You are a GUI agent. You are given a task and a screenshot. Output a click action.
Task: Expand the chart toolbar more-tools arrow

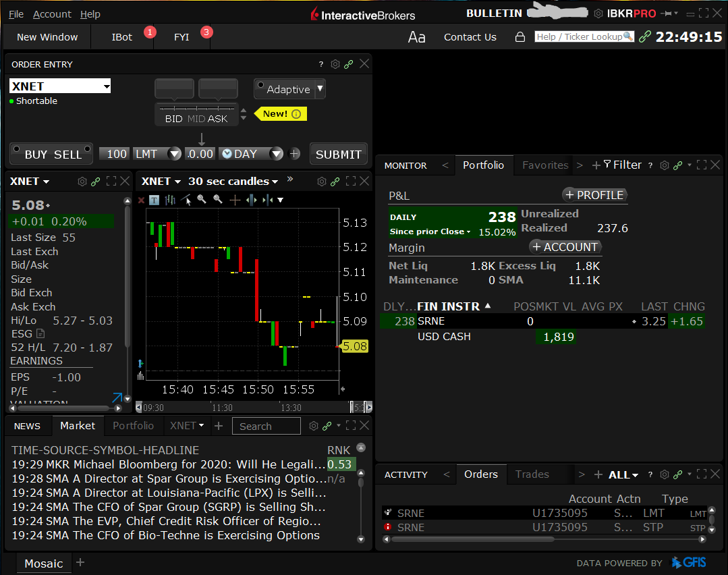(281, 200)
